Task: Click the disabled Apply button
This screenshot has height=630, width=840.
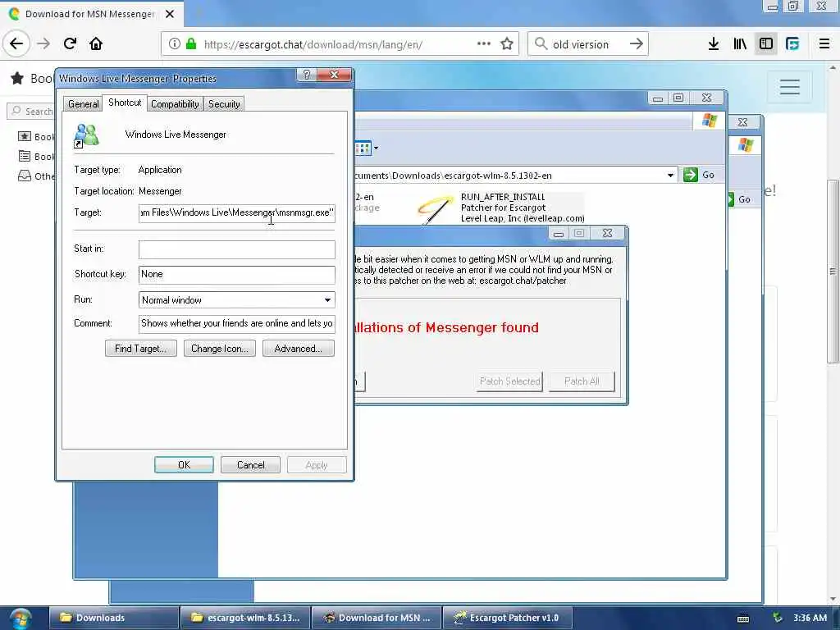Action: 317,465
